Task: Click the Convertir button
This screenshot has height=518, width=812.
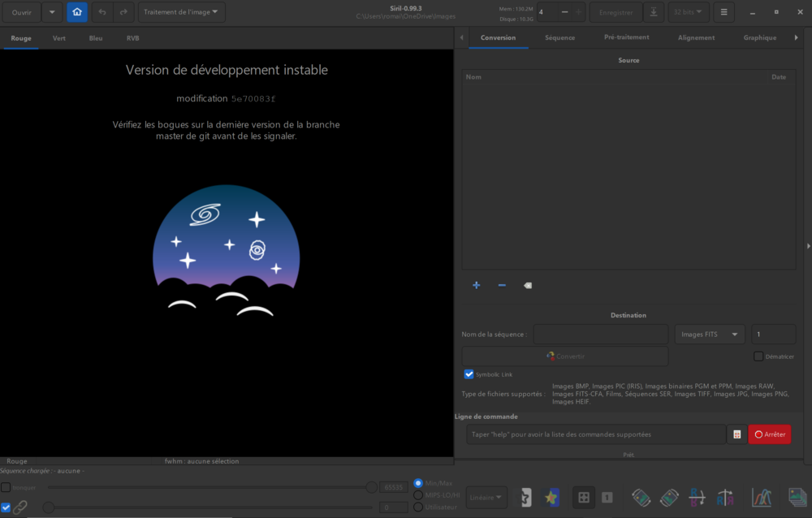Action: (565, 356)
